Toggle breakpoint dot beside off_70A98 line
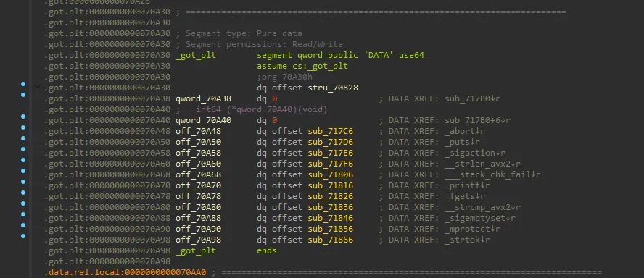 (23, 236)
